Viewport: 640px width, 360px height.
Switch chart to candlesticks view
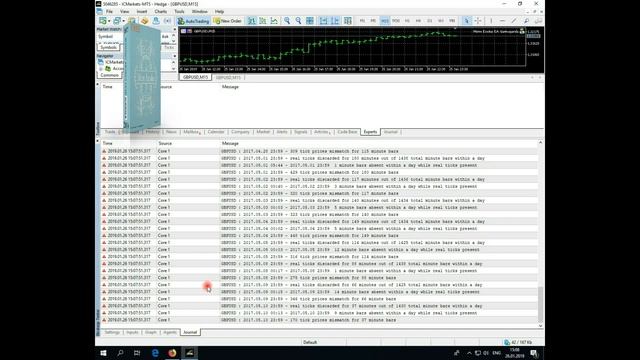263,21
